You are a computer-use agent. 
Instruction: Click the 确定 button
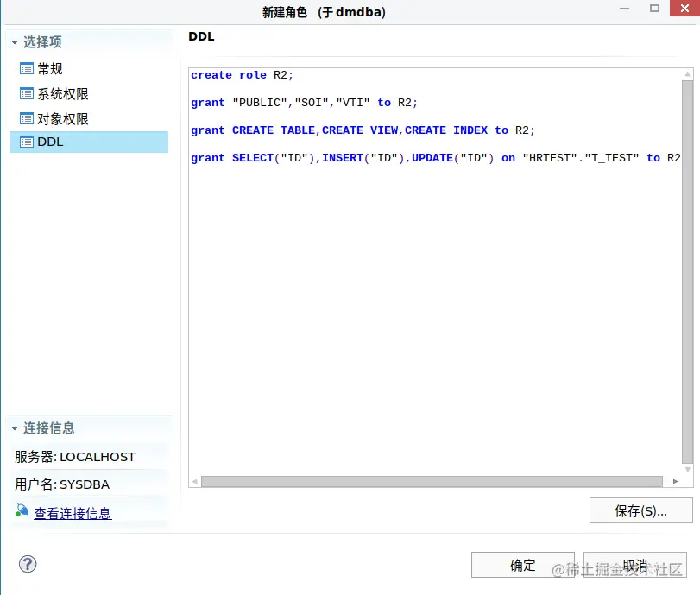521,565
